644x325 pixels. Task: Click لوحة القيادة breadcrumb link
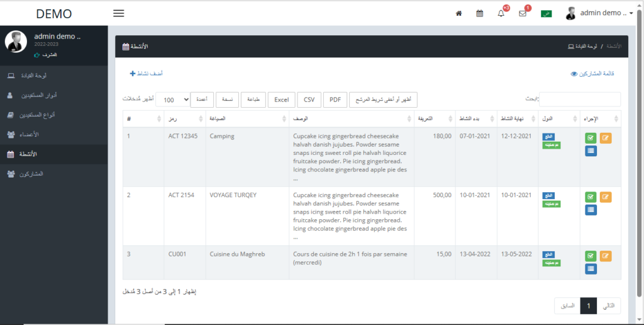coord(582,46)
